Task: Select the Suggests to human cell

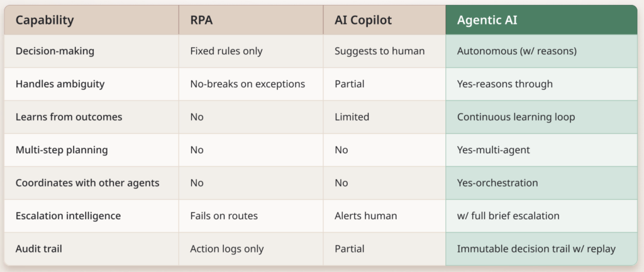Action: [x=380, y=51]
